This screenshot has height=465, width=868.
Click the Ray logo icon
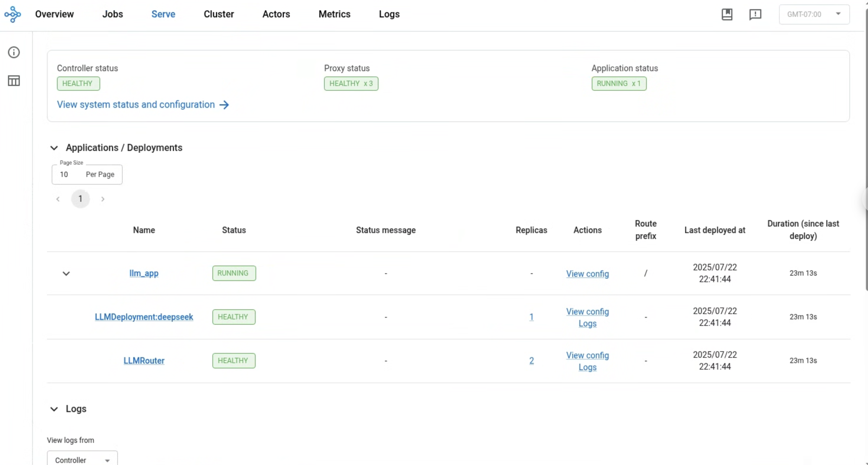coord(12,14)
